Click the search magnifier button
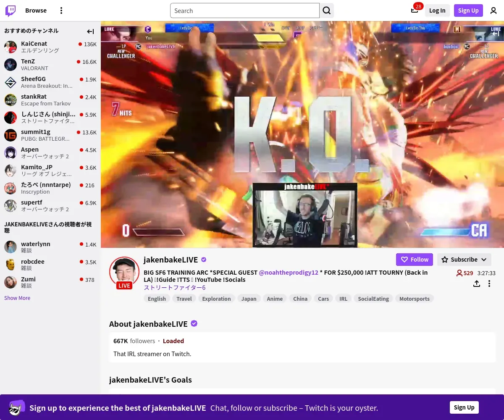504x420 pixels. click(x=327, y=10)
